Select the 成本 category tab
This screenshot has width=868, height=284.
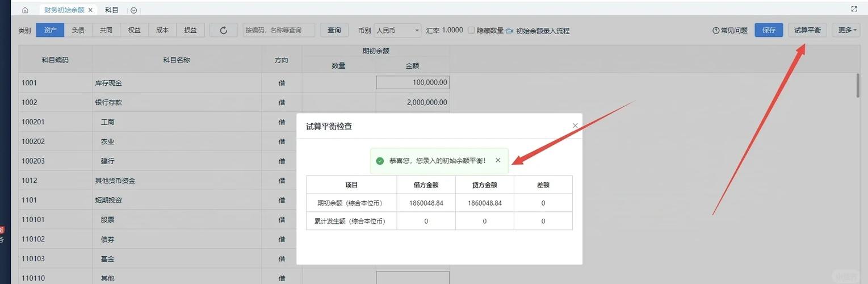162,30
